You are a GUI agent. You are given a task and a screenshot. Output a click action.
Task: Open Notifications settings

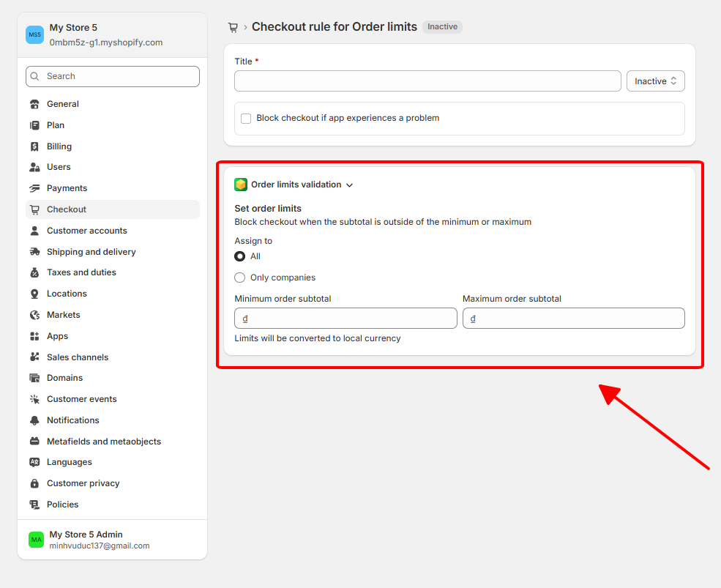tap(113, 420)
